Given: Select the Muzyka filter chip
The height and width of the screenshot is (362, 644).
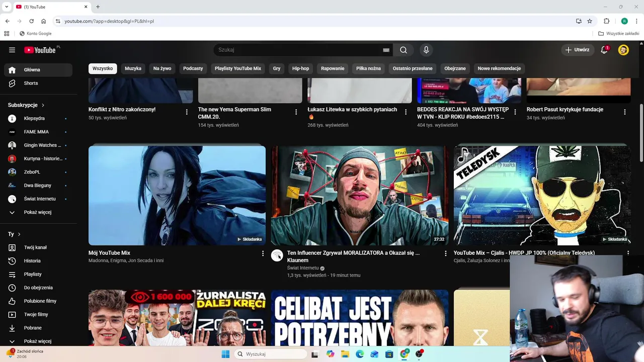Looking at the screenshot, I should tap(133, 68).
